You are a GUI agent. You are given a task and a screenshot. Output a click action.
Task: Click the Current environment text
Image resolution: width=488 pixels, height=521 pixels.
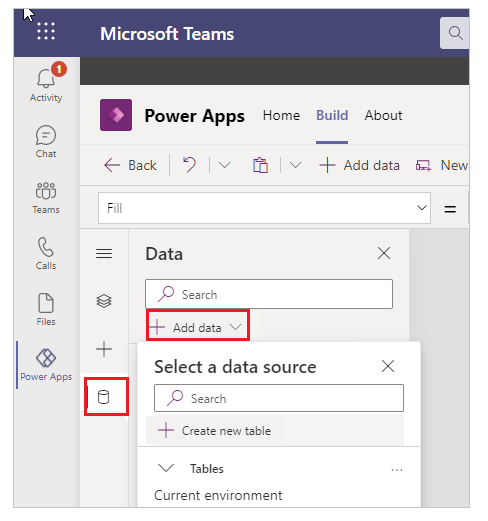(218, 495)
